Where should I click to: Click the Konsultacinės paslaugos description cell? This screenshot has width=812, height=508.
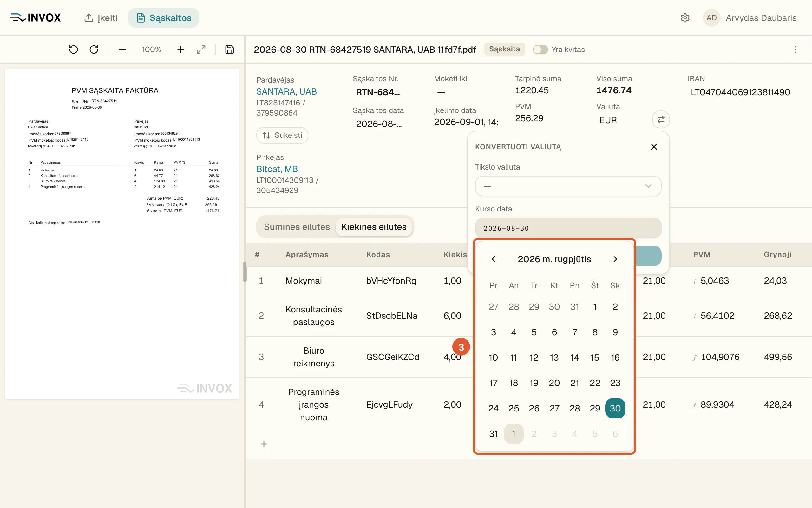coord(314,316)
